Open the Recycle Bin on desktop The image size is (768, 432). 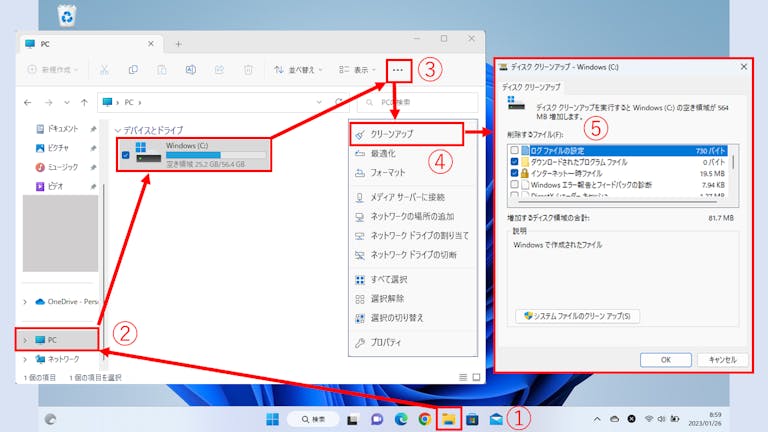67,15
